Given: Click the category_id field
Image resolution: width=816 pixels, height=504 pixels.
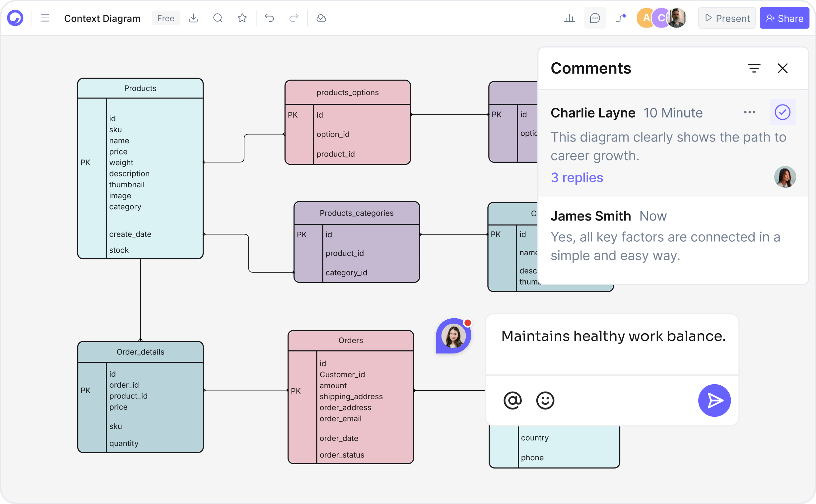Looking at the screenshot, I should pyautogui.click(x=346, y=273).
